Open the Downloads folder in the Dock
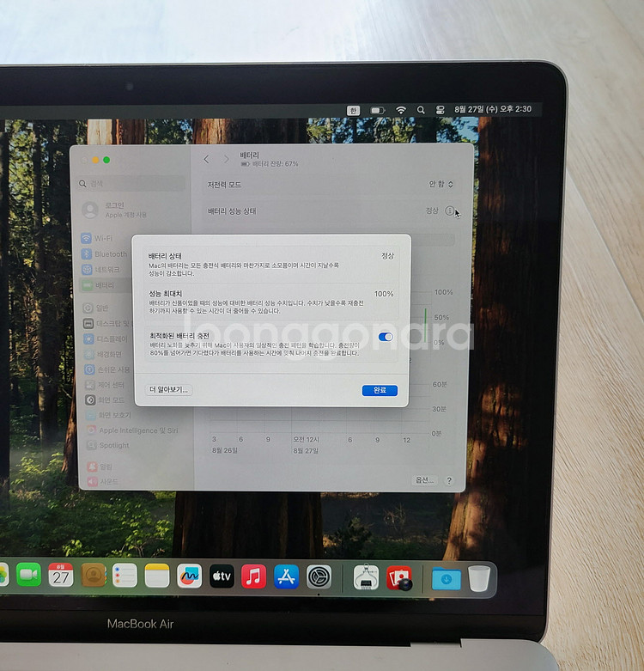Screen dimensions: 644x671 [x=446, y=578]
